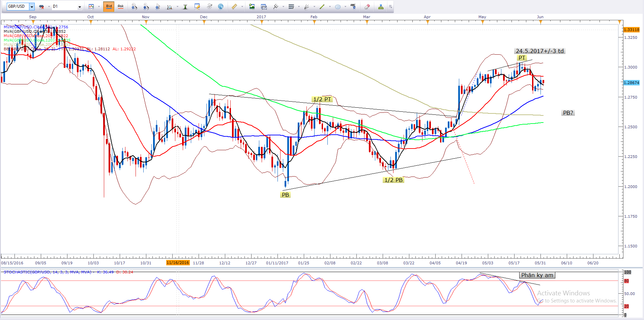Click the Fibonacci lines tool
The image size is (644, 320).
291,6
